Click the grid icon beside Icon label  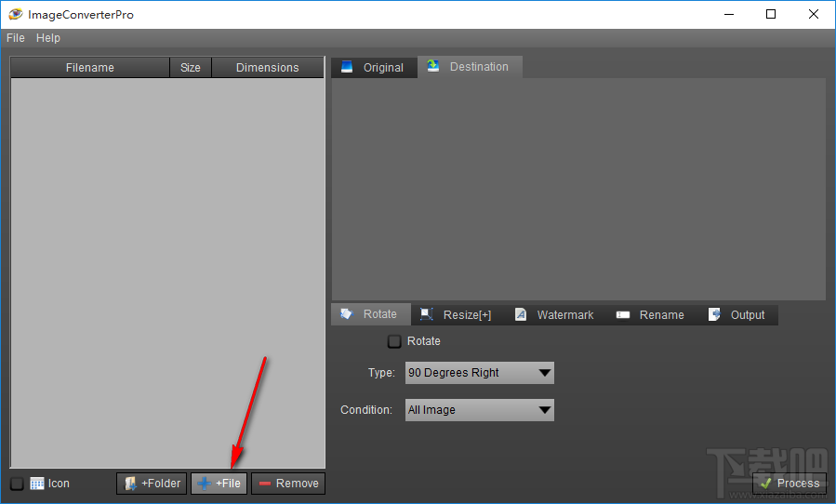37,484
